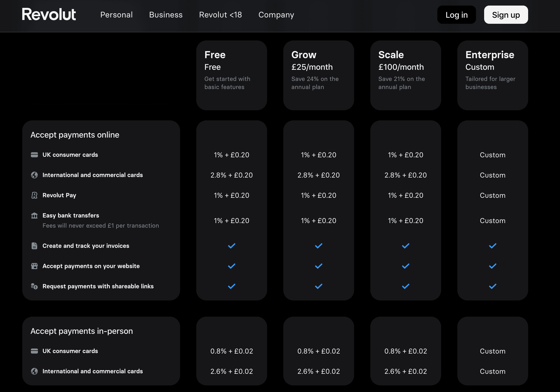Click the storefront icon for website payments
Screen dimensions: 560x392
(34, 266)
